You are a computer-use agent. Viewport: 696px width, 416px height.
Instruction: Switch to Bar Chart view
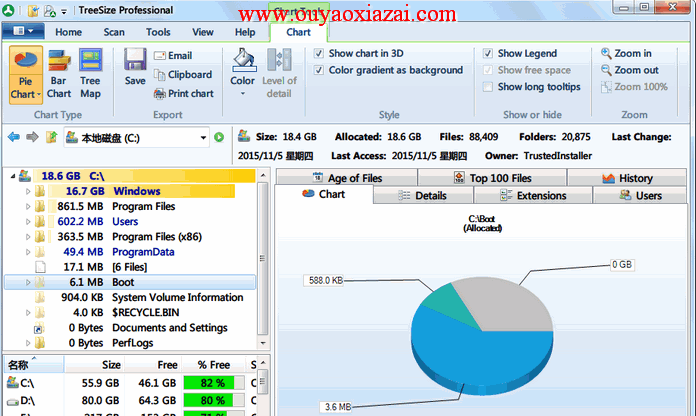coord(59,74)
